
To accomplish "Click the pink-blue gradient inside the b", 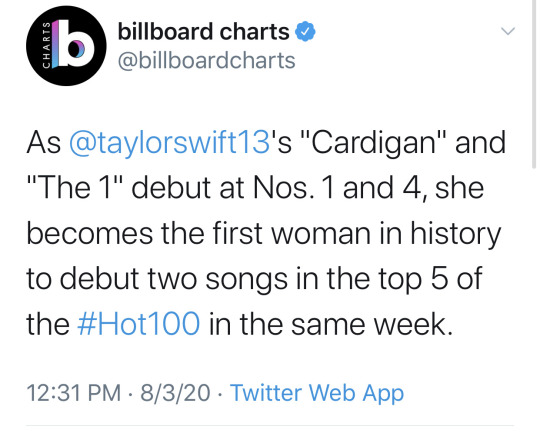I will (79, 51).
